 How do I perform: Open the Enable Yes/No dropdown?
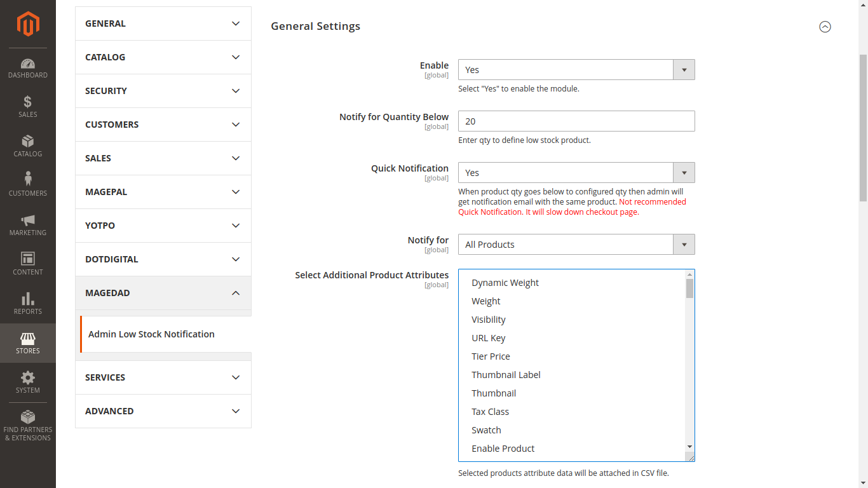576,70
